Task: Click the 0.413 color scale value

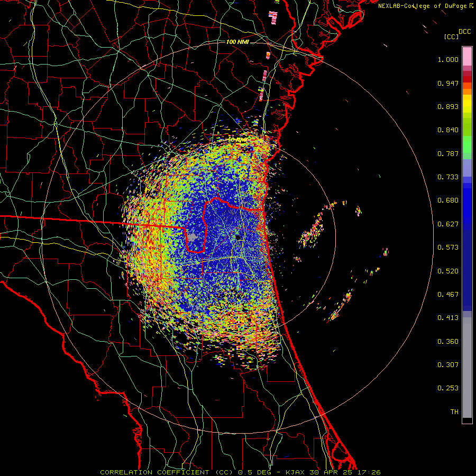Action: (448, 318)
